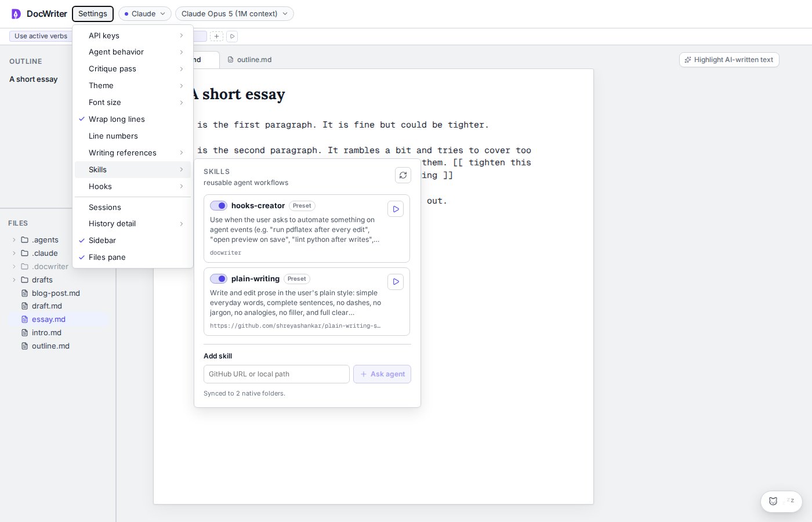Click Highlight AI-written text button
Screen dimensions: 812x522
[729, 60]
